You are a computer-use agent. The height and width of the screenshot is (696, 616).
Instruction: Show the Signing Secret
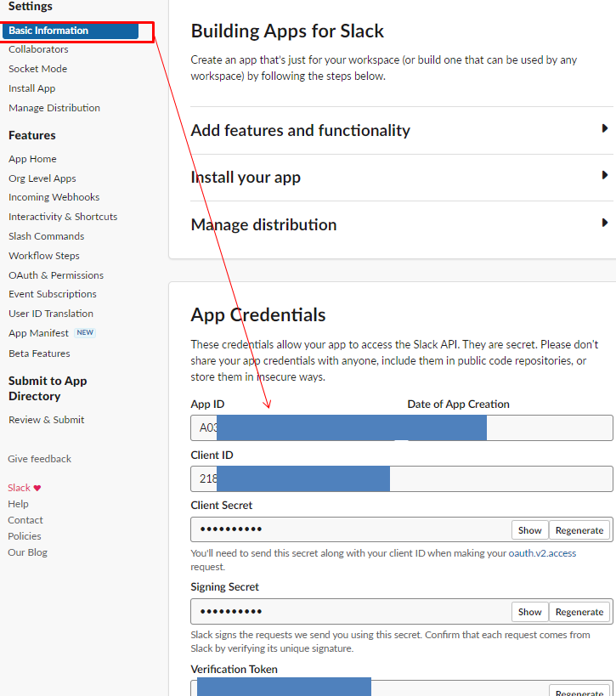click(x=530, y=612)
